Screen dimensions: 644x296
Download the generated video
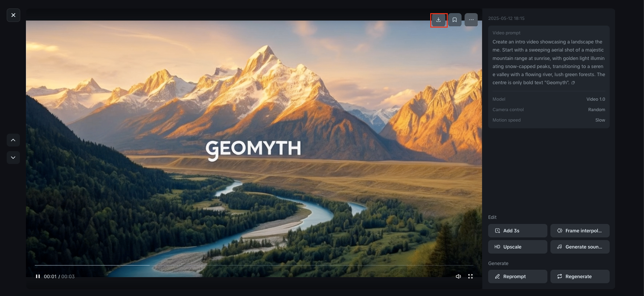439,20
